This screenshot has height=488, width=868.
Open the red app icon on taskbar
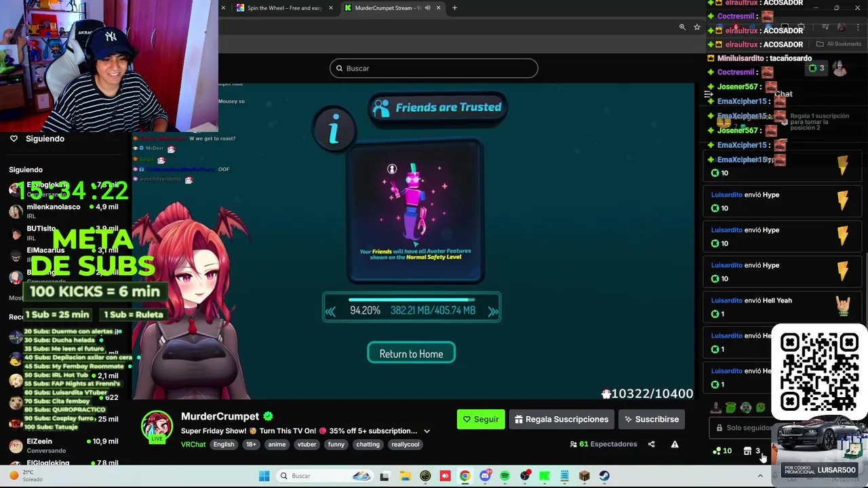click(x=445, y=476)
